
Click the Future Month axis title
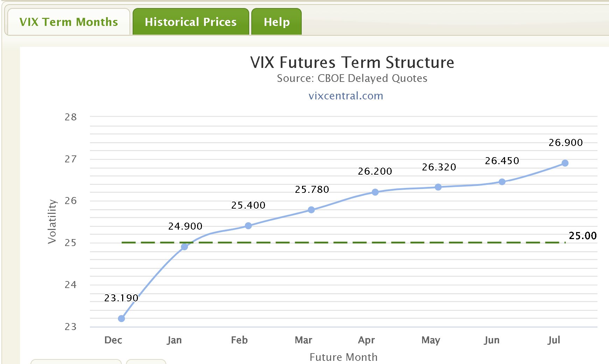click(x=343, y=357)
